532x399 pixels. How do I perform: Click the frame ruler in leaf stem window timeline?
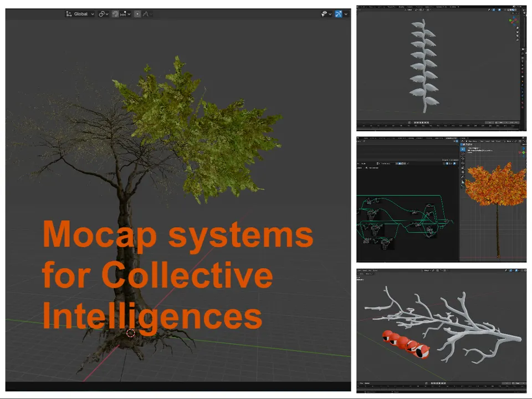pos(438,126)
